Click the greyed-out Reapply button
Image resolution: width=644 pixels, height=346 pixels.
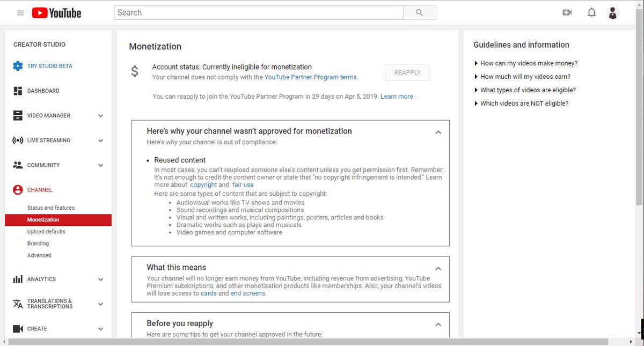[407, 72]
